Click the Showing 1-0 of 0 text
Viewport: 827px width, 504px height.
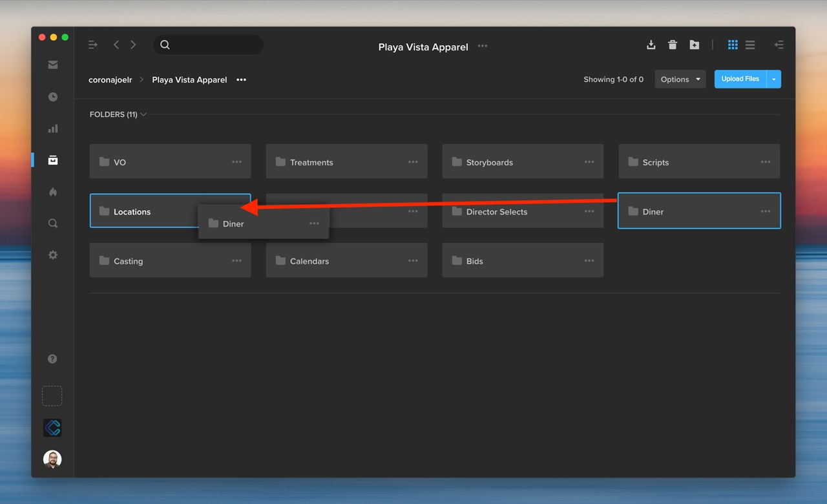pyautogui.click(x=613, y=79)
